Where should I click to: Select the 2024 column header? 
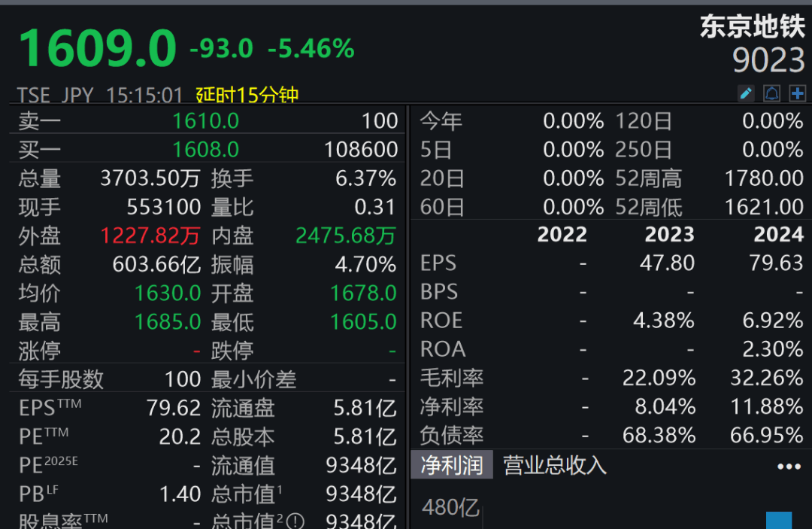tap(778, 234)
